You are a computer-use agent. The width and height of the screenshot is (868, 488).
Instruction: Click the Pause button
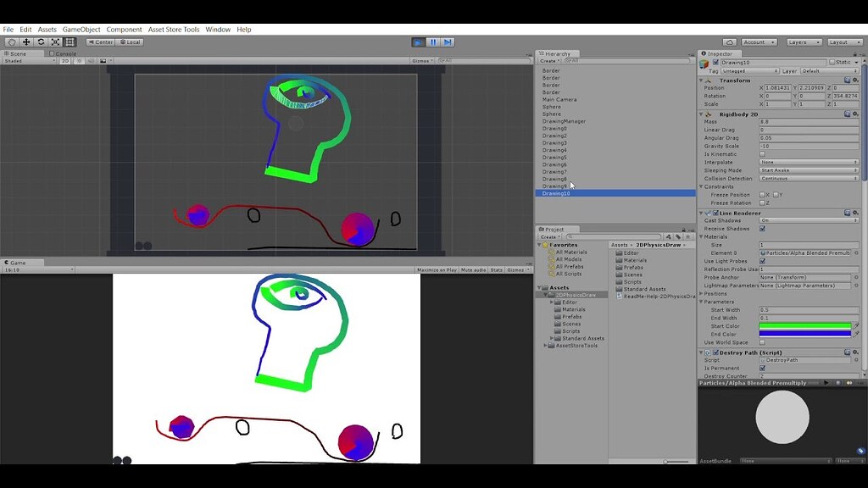tap(433, 42)
